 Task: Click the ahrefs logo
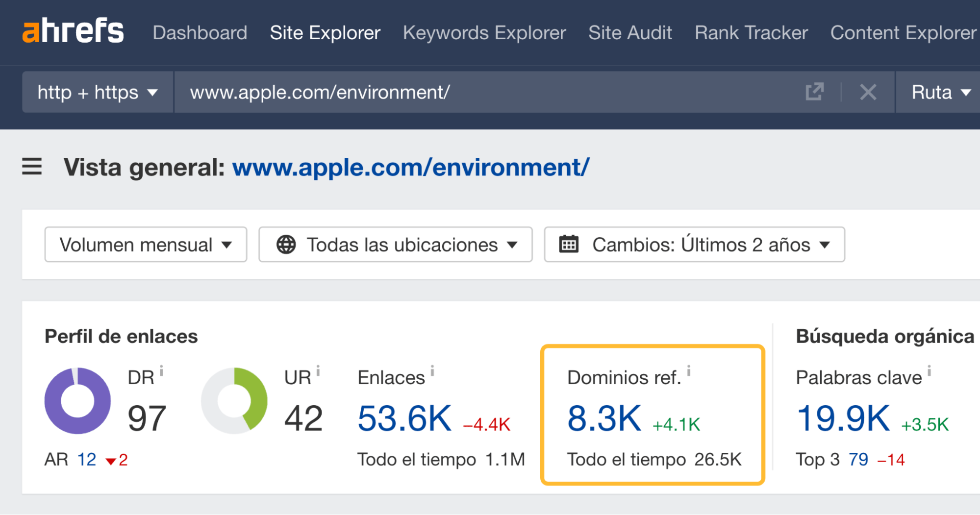(x=73, y=30)
